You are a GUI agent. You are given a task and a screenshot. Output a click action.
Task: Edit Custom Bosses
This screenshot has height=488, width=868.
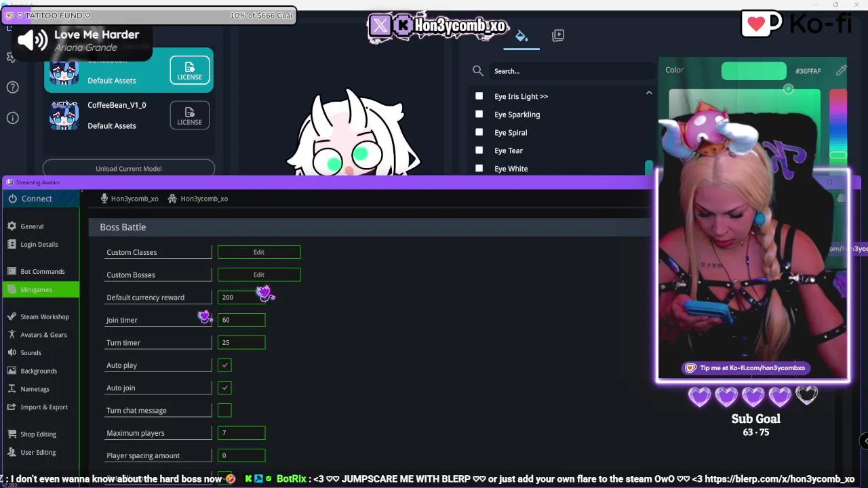pos(259,274)
